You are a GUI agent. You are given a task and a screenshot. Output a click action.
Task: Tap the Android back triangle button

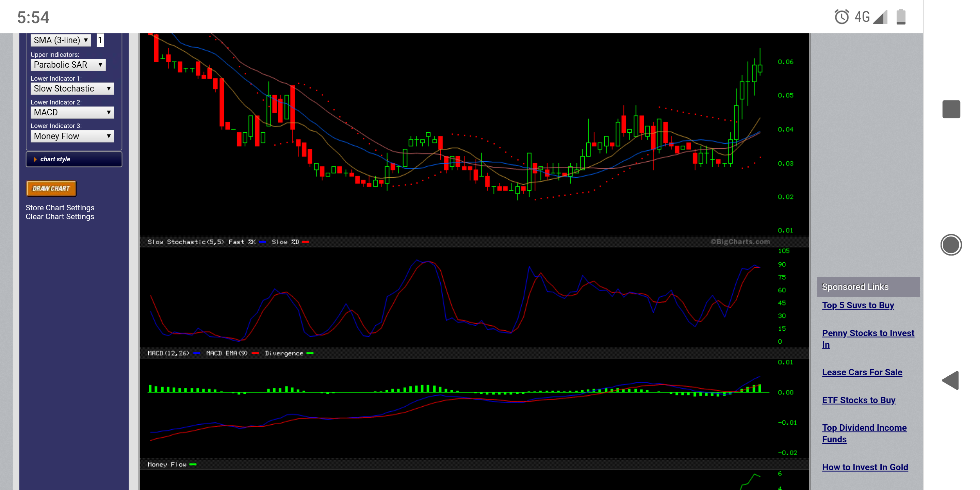pos(950,380)
